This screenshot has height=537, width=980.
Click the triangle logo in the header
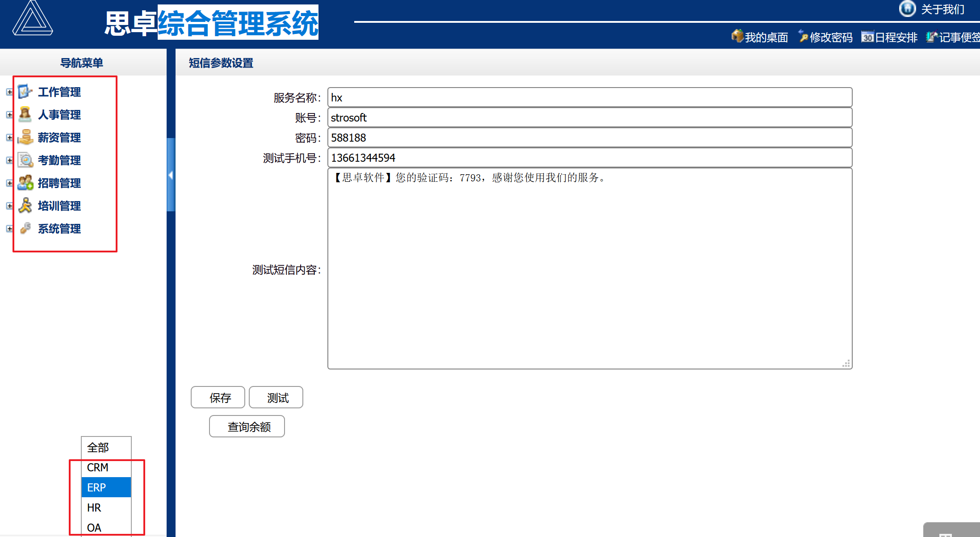click(33, 18)
